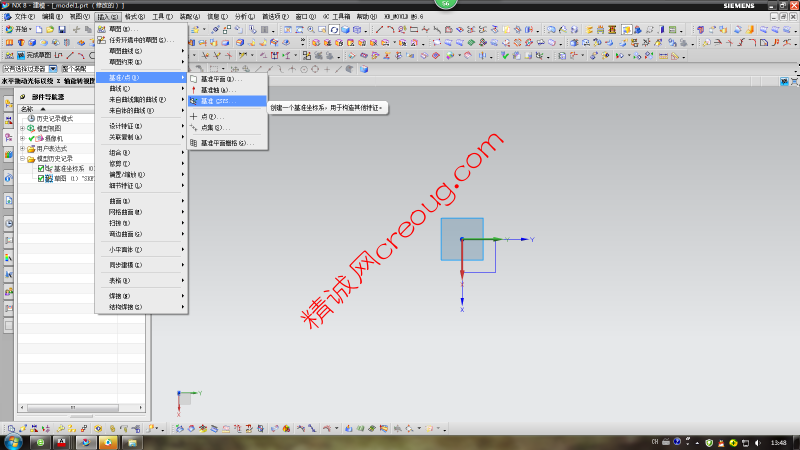Open the 编辑 menu
The image size is (800, 450).
click(52, 17)
